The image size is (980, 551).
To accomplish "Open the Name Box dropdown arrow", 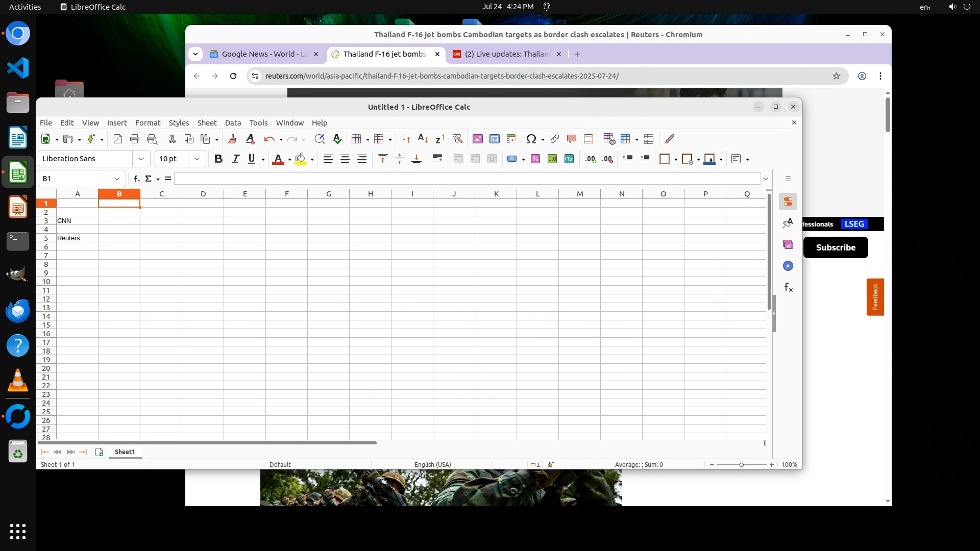I will point(117,179).
